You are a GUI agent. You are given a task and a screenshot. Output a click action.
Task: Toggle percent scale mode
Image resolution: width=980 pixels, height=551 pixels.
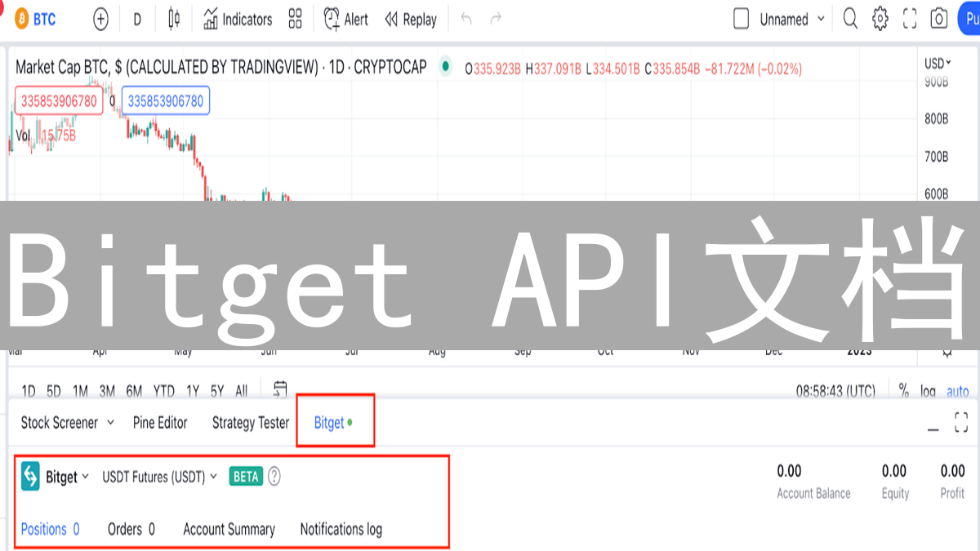(903, 391)
